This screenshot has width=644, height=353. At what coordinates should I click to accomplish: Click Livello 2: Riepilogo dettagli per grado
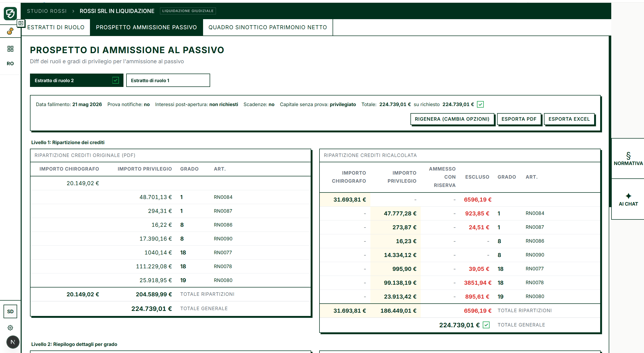pos(74,344)
